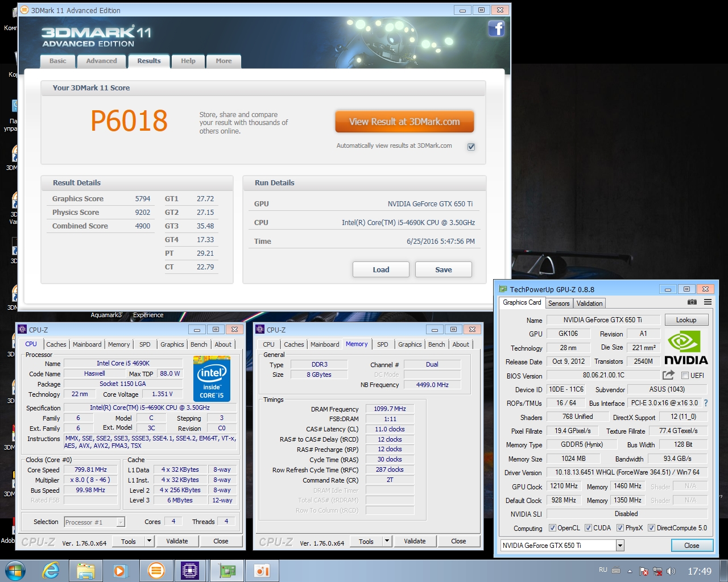Click the Intel Core i5 logo in CPU-Z

[212, 379]
